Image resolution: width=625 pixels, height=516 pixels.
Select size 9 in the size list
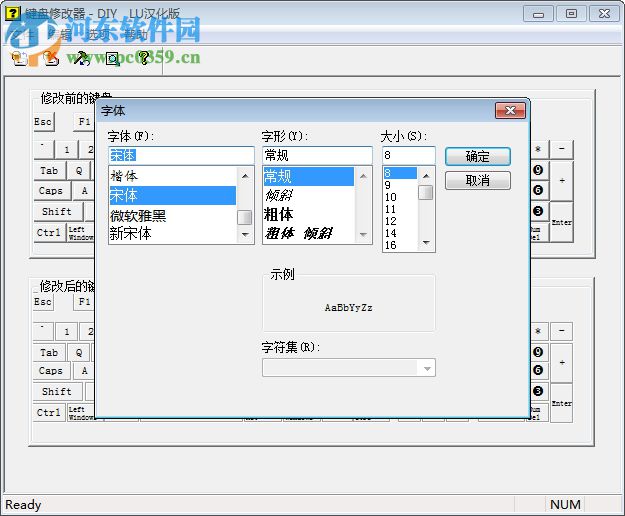tap(400, 185)
